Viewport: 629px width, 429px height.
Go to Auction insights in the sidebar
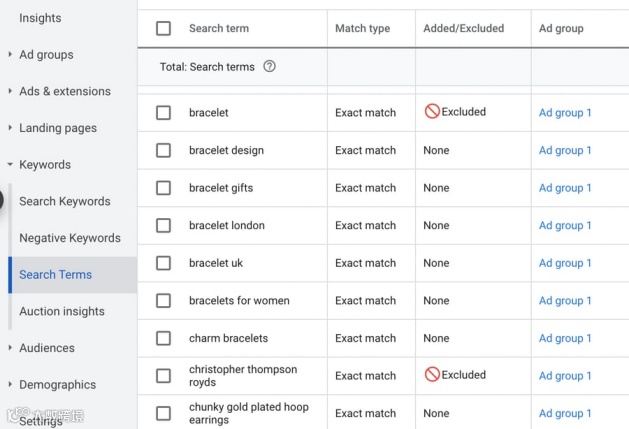[61, 311]
